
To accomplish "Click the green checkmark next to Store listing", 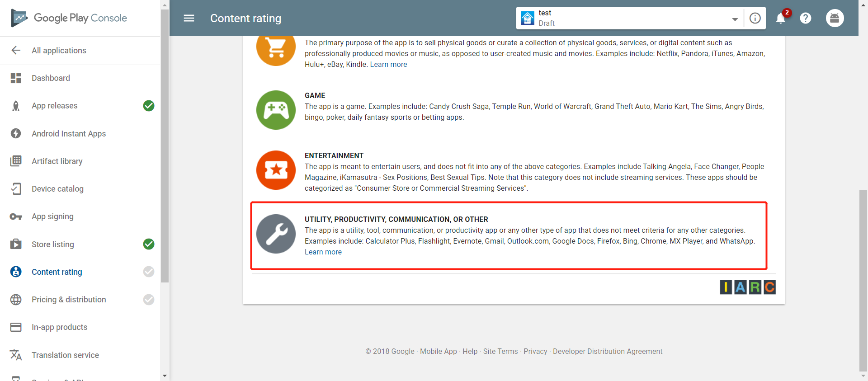I will tap(149, 244).
